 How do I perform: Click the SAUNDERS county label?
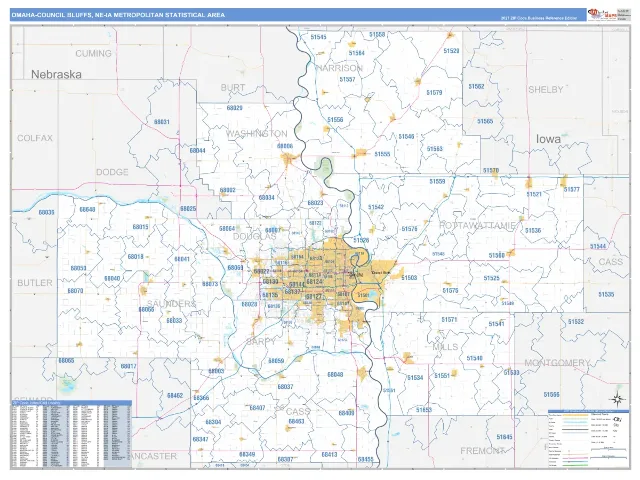[x=171, y=304]
